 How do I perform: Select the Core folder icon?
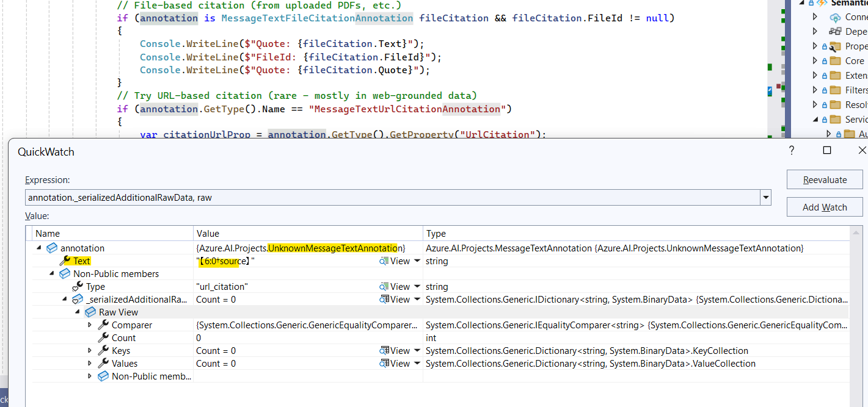835,60
